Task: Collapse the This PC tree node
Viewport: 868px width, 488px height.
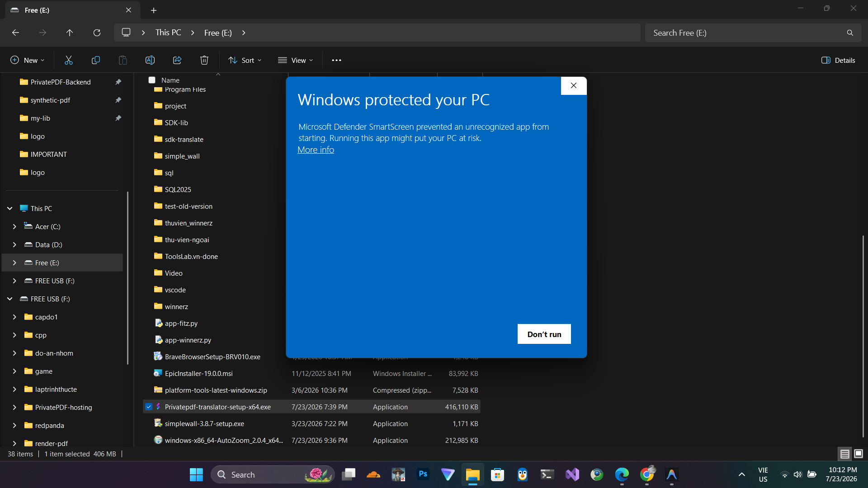Action: 10,208
